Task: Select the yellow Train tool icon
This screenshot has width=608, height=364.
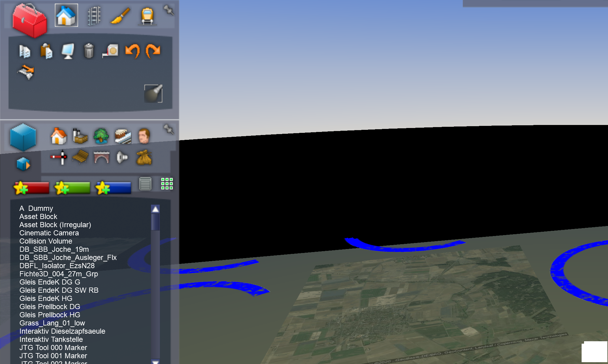Action: (x=147, y=16)
